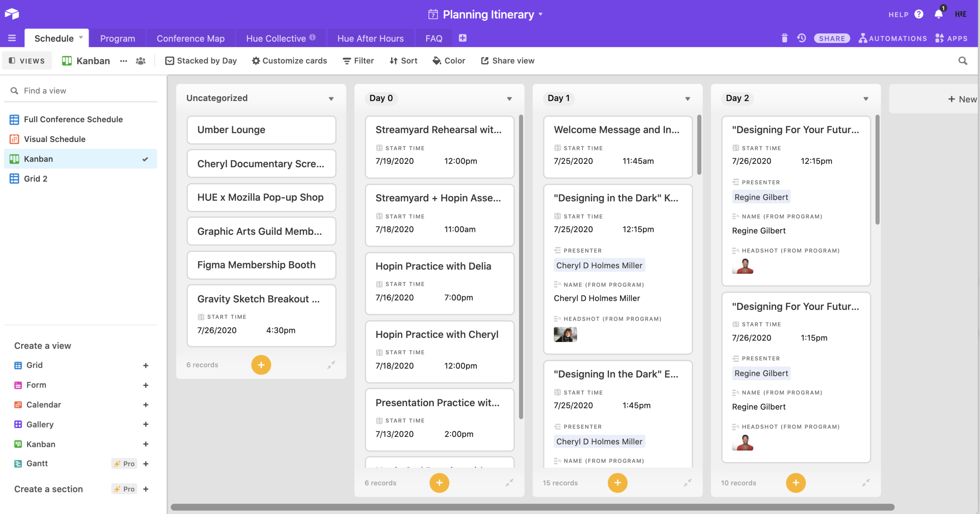Click the SHARE button
This screenshot has height=514, width=980.
[x=832, y=38]
